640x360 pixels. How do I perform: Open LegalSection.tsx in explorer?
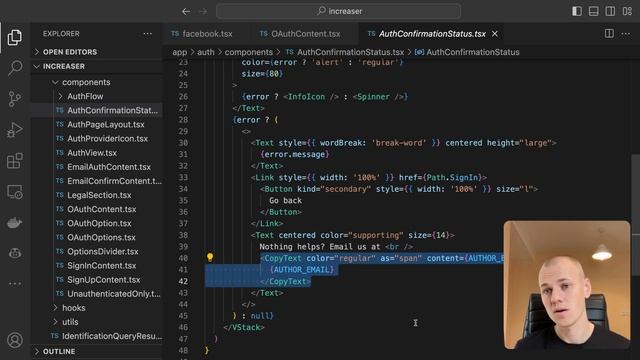97,195
